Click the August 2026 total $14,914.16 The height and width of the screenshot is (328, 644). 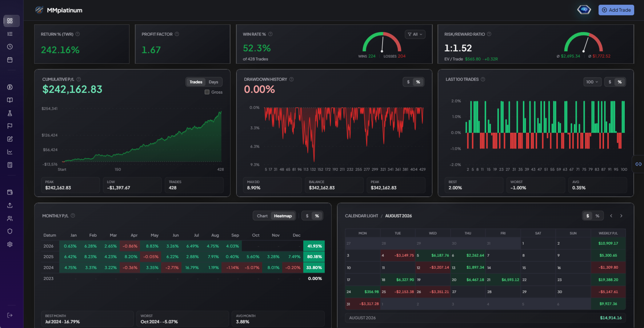point(611,318)
